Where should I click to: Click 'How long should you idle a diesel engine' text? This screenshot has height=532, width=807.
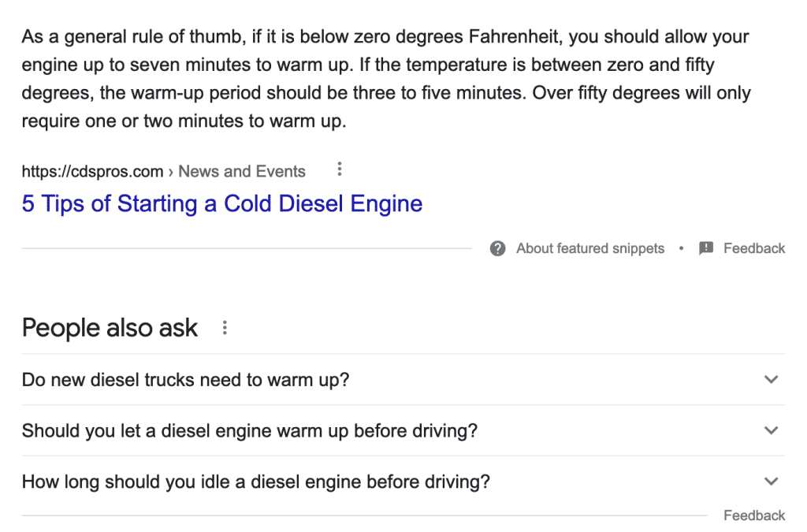point(255,482)
